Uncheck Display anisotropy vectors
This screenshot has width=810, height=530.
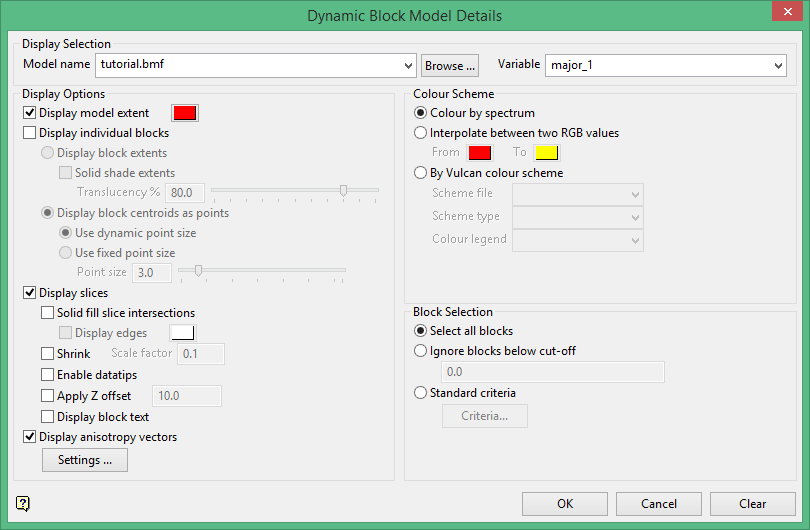click(30, 437)
